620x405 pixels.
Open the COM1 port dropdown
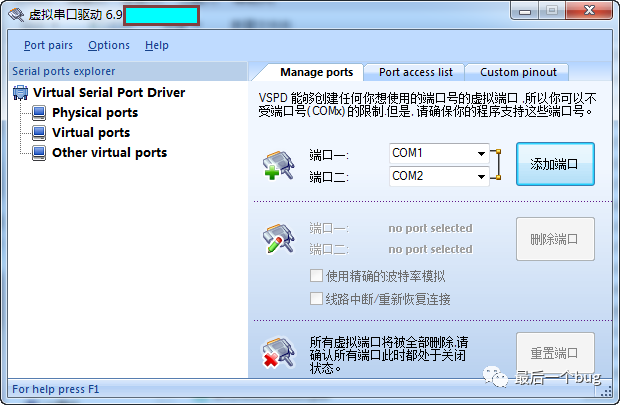(481, 153)
